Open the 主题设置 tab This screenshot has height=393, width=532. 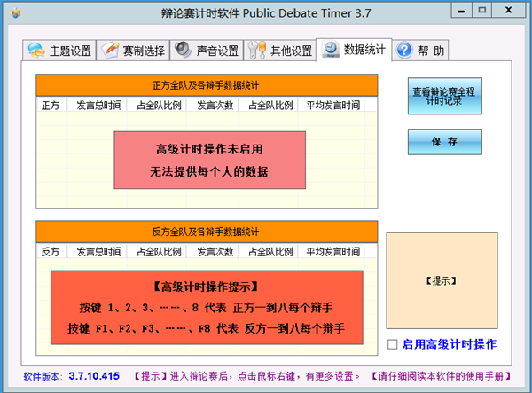[x=59, y=51]
